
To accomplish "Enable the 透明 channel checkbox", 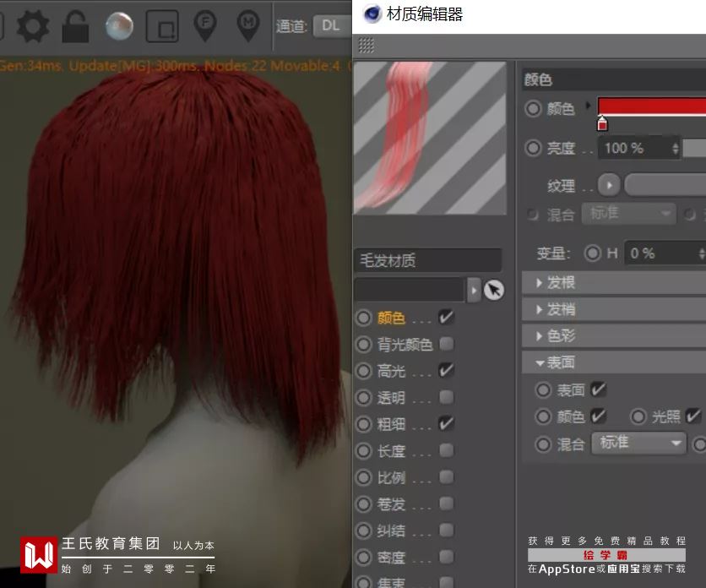I will tap(446, 397).
